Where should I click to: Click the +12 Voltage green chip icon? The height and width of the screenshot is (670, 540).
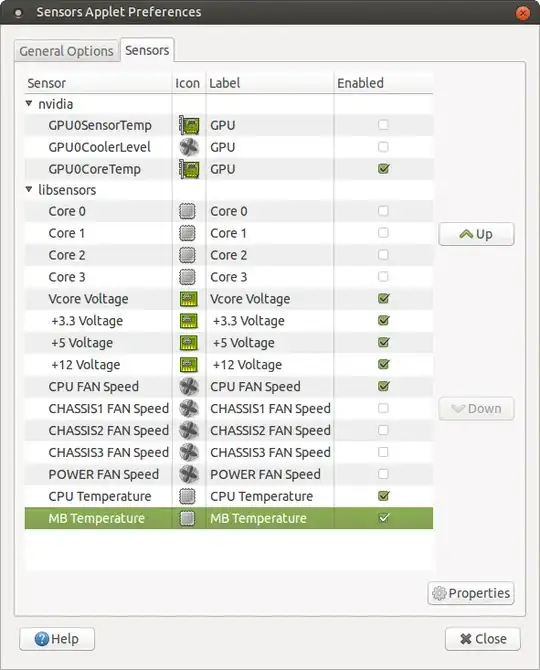pyautogui.click(x=188, y=364)
